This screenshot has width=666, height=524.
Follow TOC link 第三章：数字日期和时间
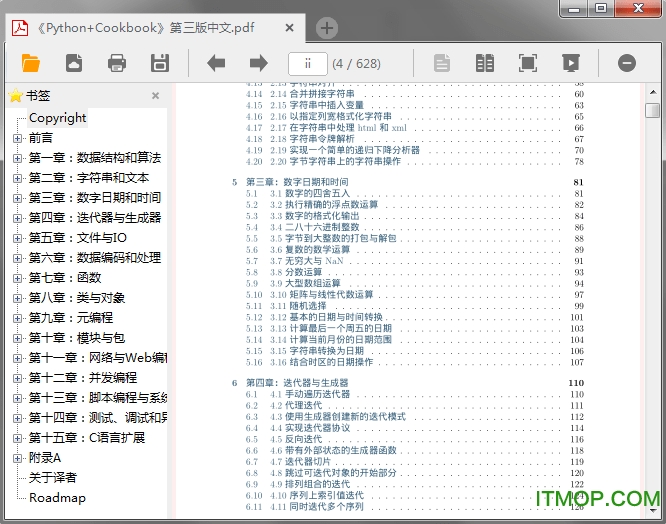(297, 182)
